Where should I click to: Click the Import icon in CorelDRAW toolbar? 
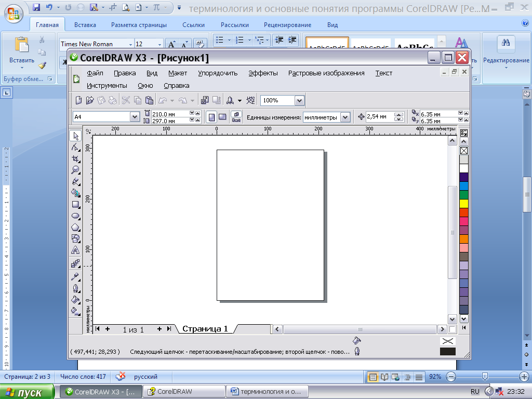pyautogui.click(x=205, y=100)
